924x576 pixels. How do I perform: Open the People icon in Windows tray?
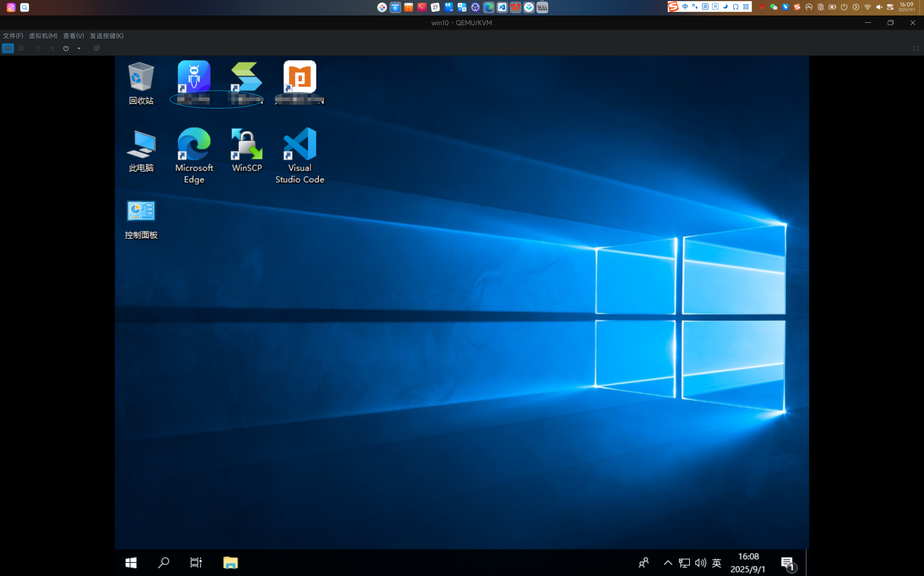(644, 563)
